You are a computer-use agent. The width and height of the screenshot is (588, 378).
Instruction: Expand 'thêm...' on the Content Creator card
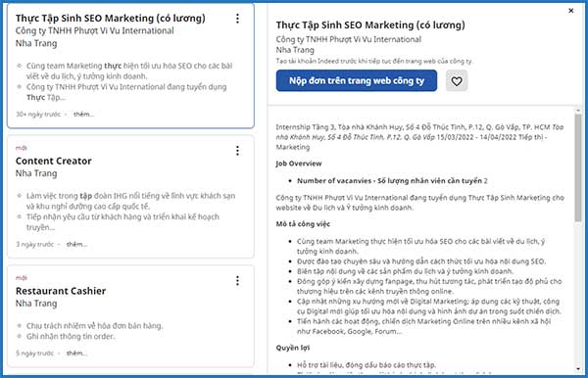[76, 244]
